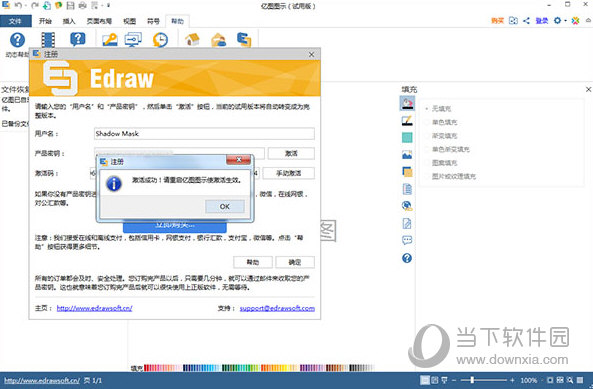593x389 pixels.
Task: Click the 确定 button in register dialog
Action: tap(295, 262)
